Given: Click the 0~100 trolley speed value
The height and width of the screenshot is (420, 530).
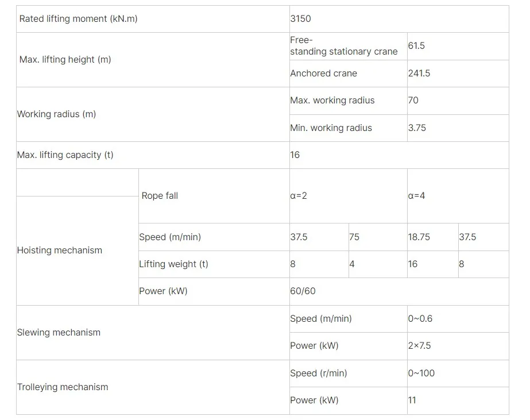Looking at the screenshot, I should (x=421, y=373).
